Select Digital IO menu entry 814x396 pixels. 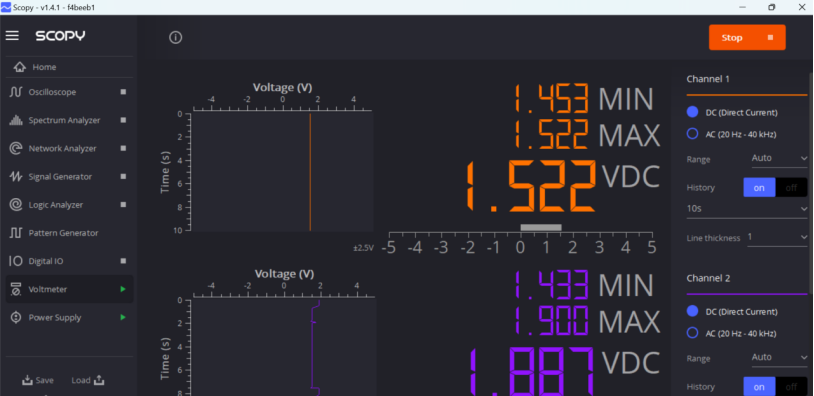click(69, 261)
